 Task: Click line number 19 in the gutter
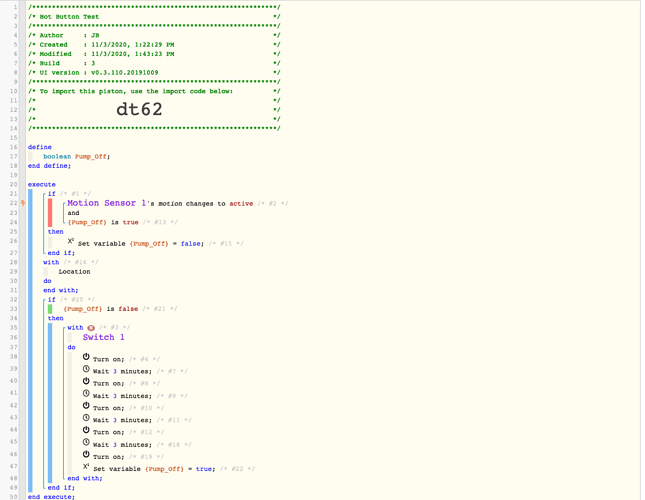pyautogui.click(x=14, y=175)
